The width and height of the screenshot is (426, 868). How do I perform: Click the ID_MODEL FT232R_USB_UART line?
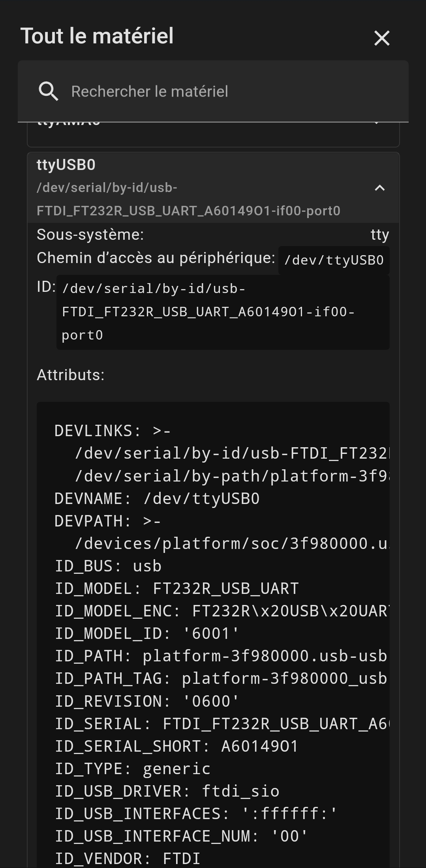[x=176, y=588]
